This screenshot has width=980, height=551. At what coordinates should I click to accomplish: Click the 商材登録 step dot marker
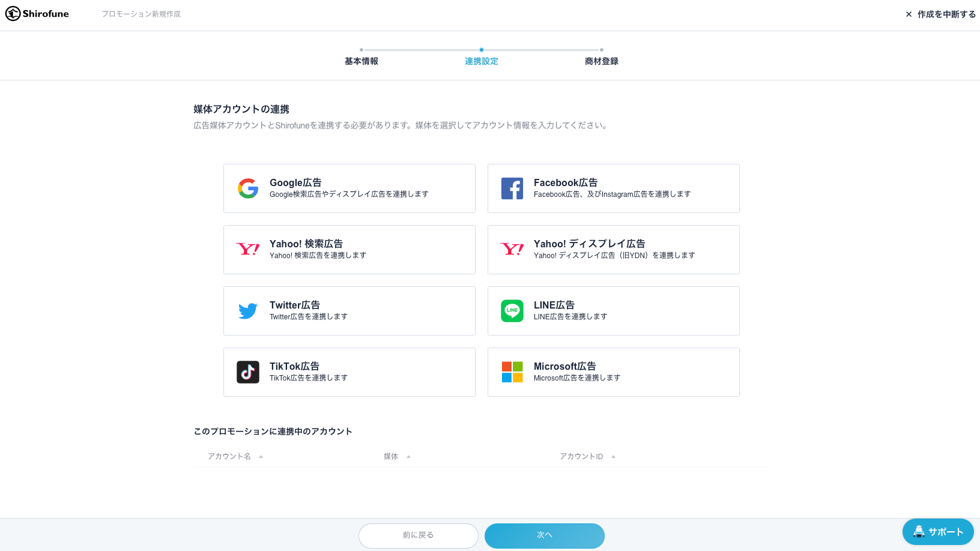(602, 50)
